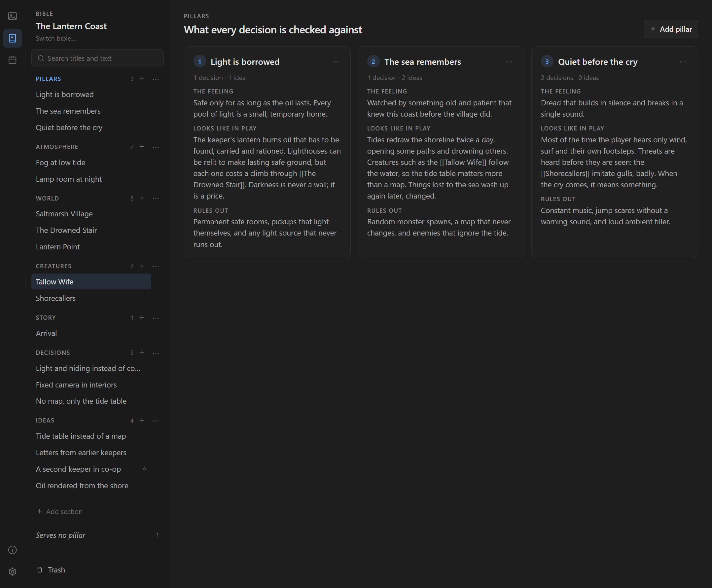The width and height of the screenshot is (712, 588).
Task: Open Light is borrowed card options menu
Action: tap(335, 62)
